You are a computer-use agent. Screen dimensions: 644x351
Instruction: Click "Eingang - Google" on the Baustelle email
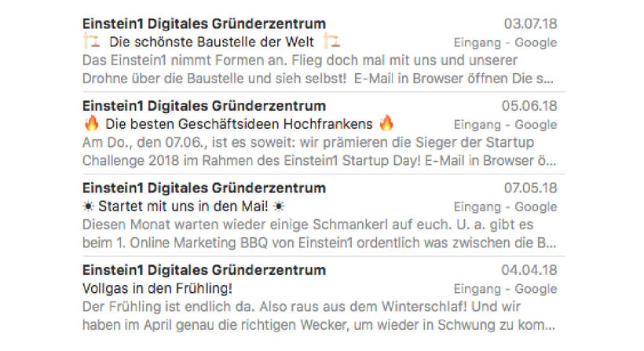click(x=505, y=42)
